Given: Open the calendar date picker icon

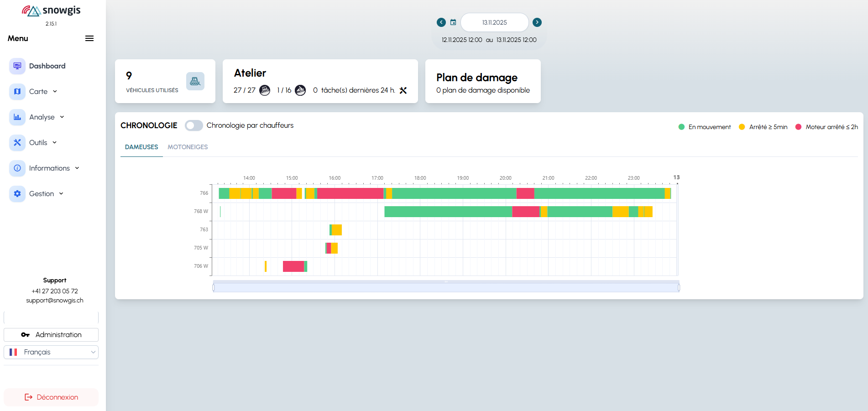Looking at the screenshot, I should click(453, 22).
